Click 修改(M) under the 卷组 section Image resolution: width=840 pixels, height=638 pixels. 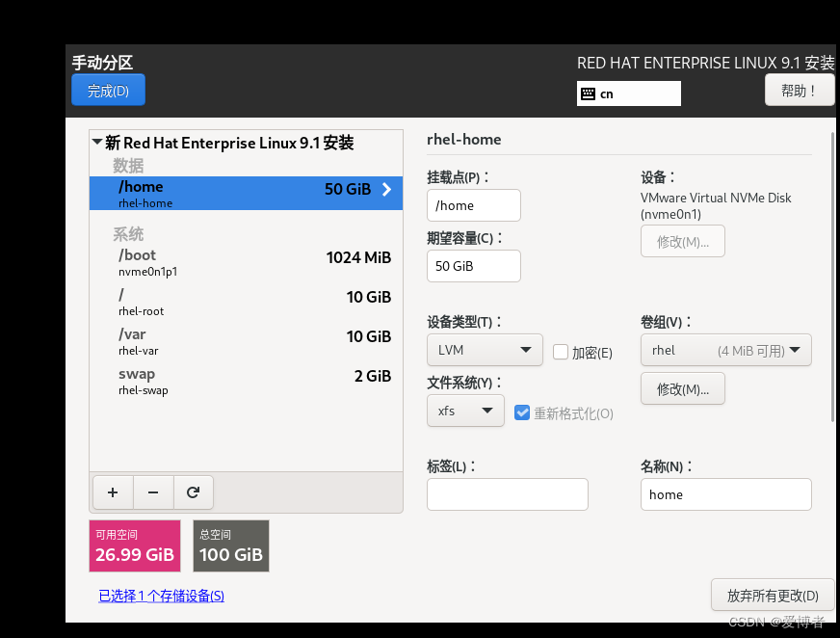683,388
